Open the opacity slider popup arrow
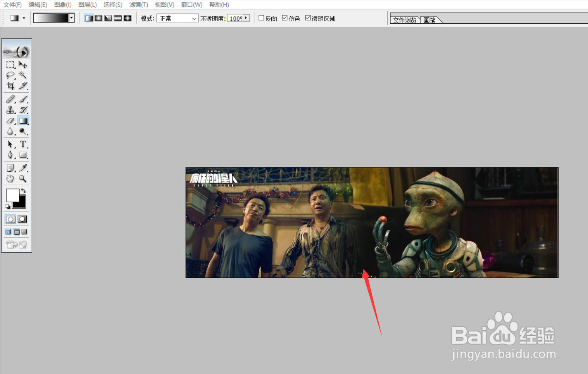 pyautogui.click(x=246, y=18)
